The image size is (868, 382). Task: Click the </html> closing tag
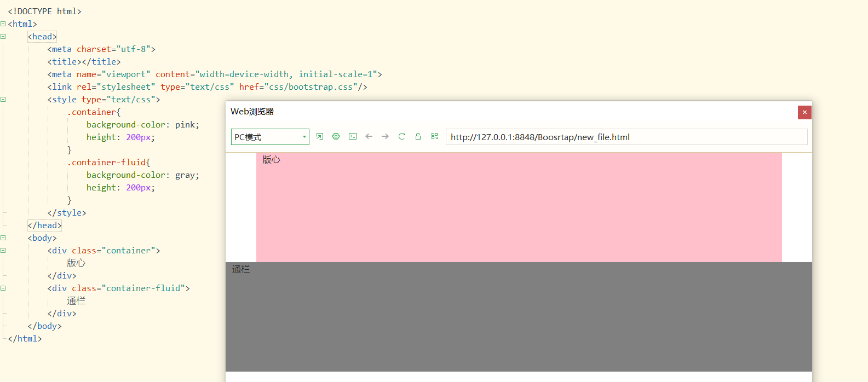coord(25,339)
